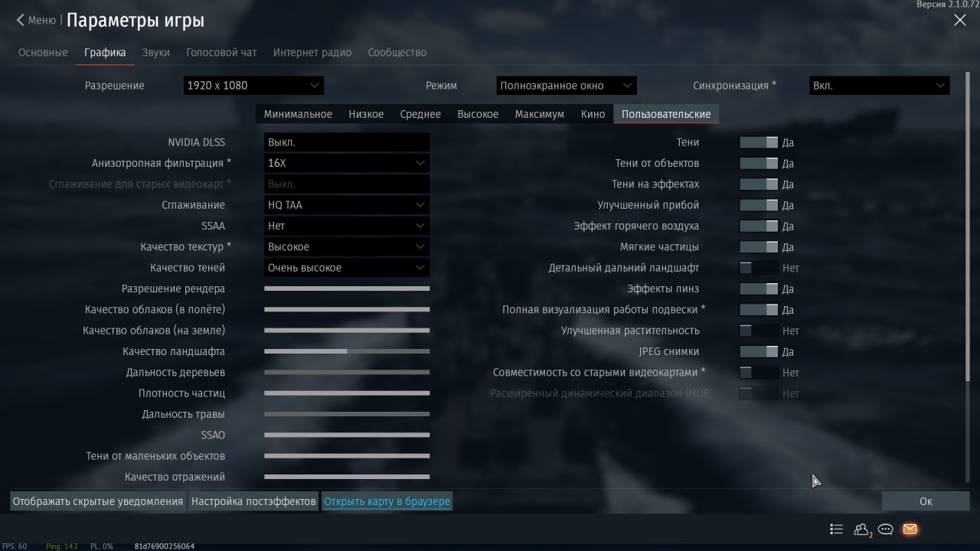Screen dimensions: 980x551
Task: Open the list icon in bottom bar
Action: pos(836,529)
